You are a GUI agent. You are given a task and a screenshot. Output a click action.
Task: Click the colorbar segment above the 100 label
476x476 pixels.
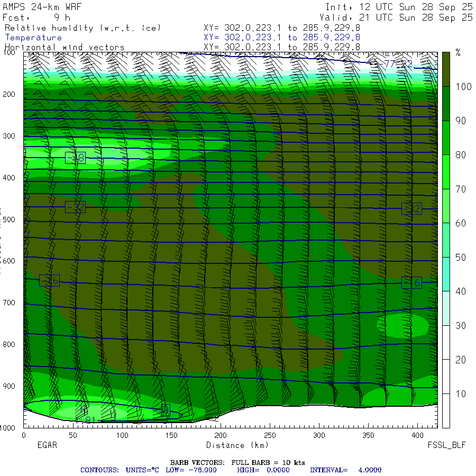446,69
